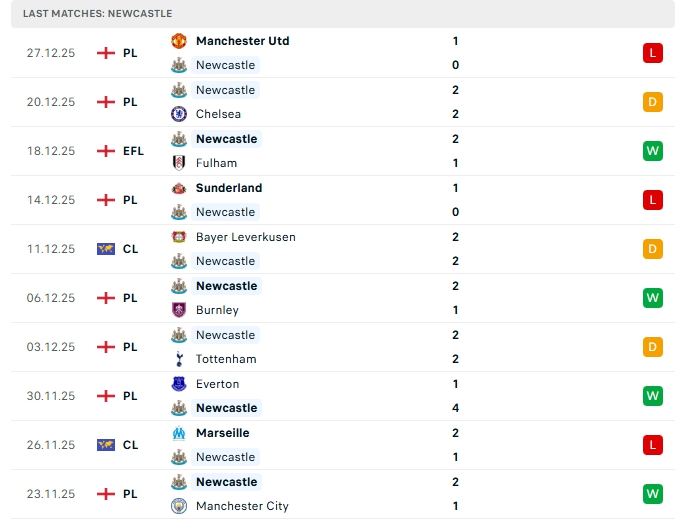The width and height of the screenshot is (685, 523).
Task: Select the 30.11.25 Everton match row date
Action: click(x=51, y=396)
